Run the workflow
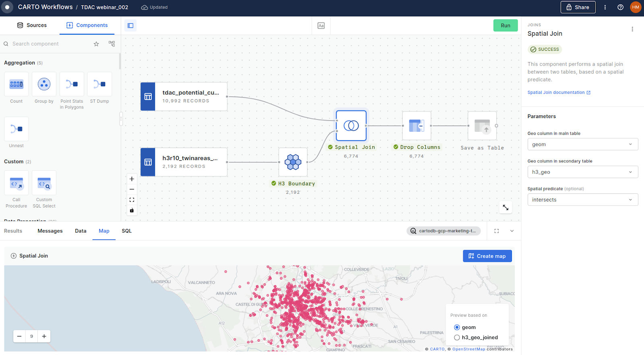 [506, 25]
